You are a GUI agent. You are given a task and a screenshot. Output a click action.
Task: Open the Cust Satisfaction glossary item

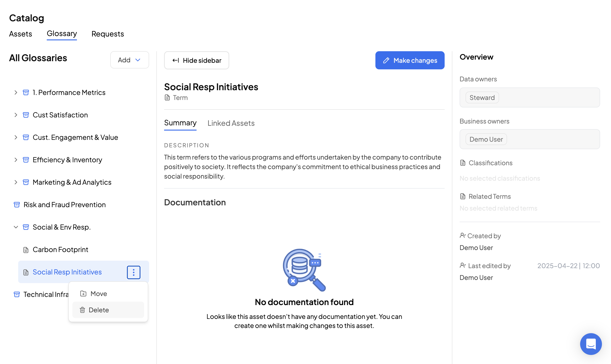click(60, 115)
